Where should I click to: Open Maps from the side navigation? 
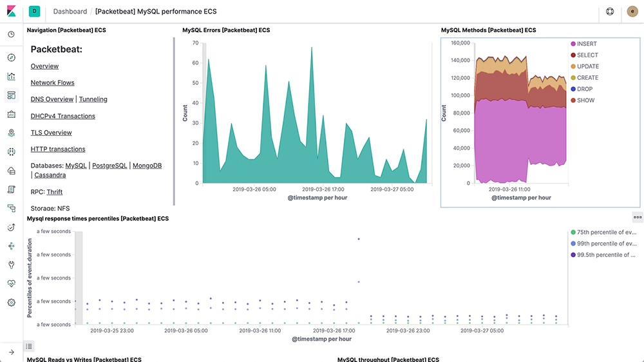click(11, 133)
